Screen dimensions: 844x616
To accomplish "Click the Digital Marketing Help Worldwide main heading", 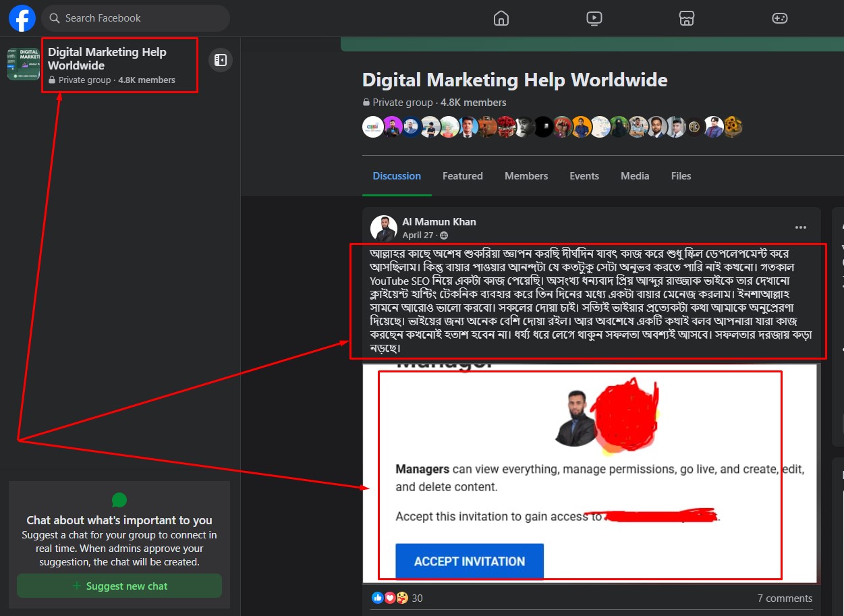I will [515, 80].
